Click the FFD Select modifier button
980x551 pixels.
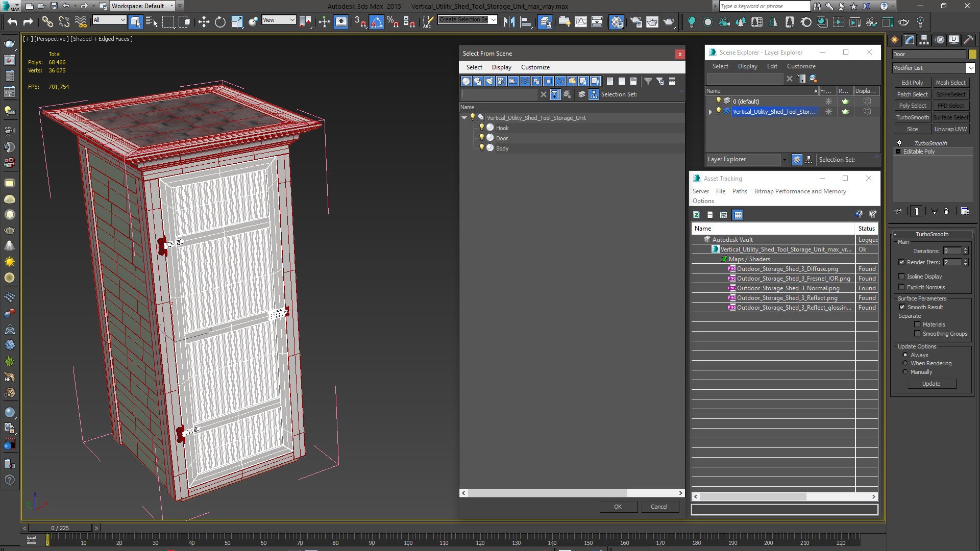coord(950,106)
